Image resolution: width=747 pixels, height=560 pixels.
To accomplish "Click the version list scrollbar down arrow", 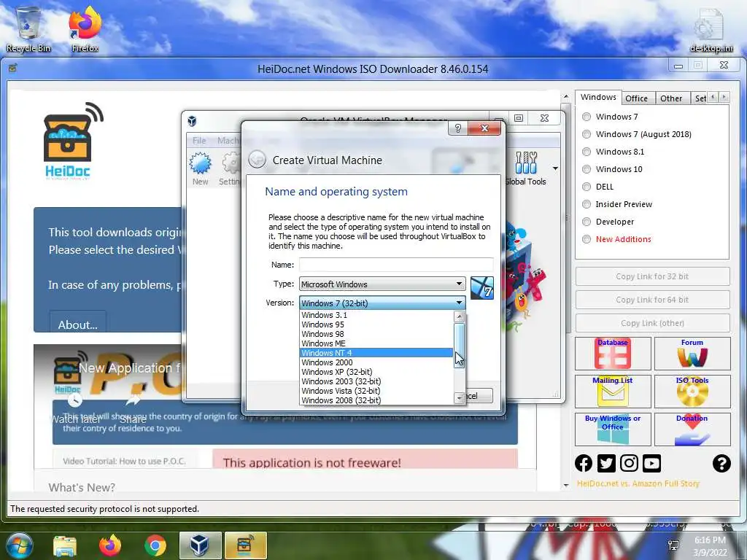I will pos(460,397).
